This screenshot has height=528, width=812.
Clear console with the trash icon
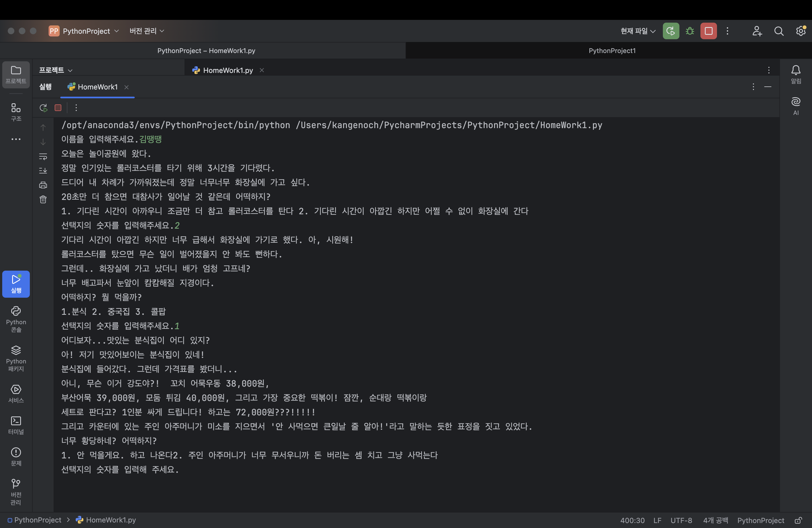click(x=43, y=200)
